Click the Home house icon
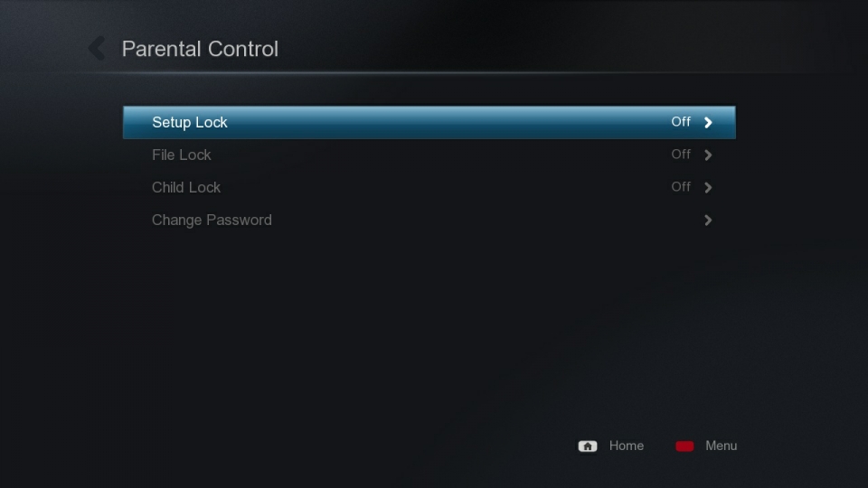 588,446
